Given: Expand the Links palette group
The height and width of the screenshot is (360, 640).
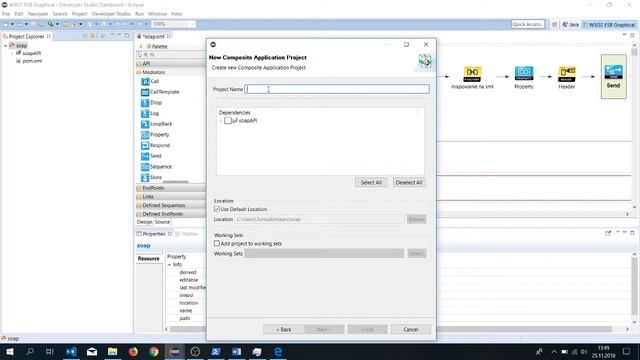Looking at the screenshot, I should (171, 196).
